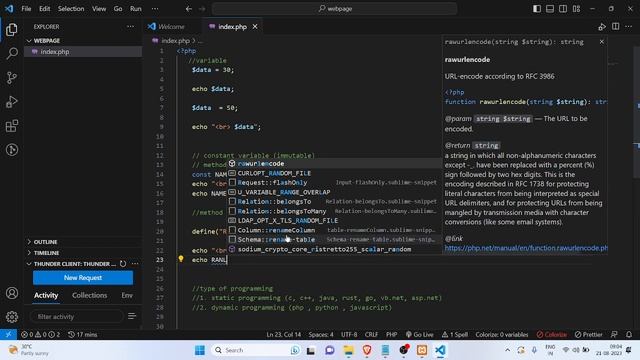Close the rawurlencode documentation popup
Image resolution: width=640 pixels, height=360 pixels.
602,42
